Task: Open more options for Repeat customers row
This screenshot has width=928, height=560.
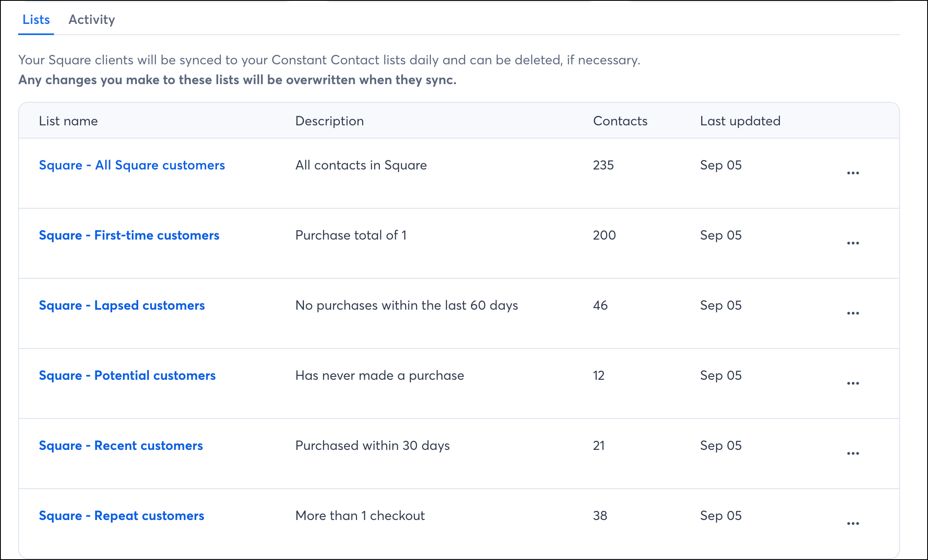Action: point(853,524)
